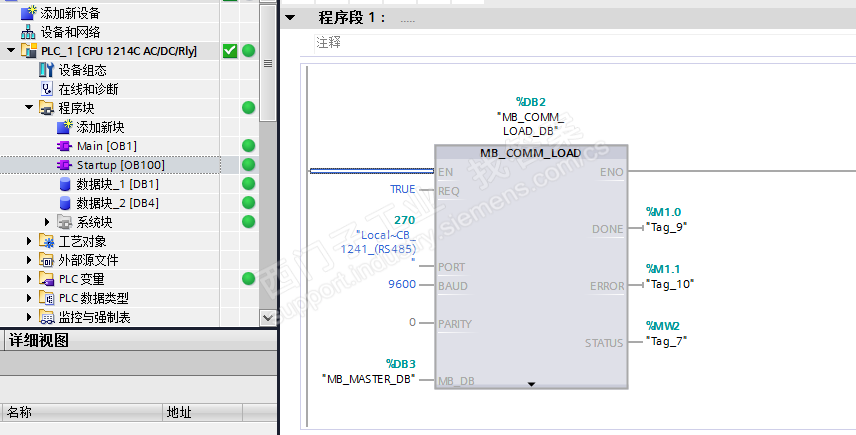Viewport: 856px width, 435px height.
Task: Collapse 程序段 1 network triangle
Action: (290, 18)
